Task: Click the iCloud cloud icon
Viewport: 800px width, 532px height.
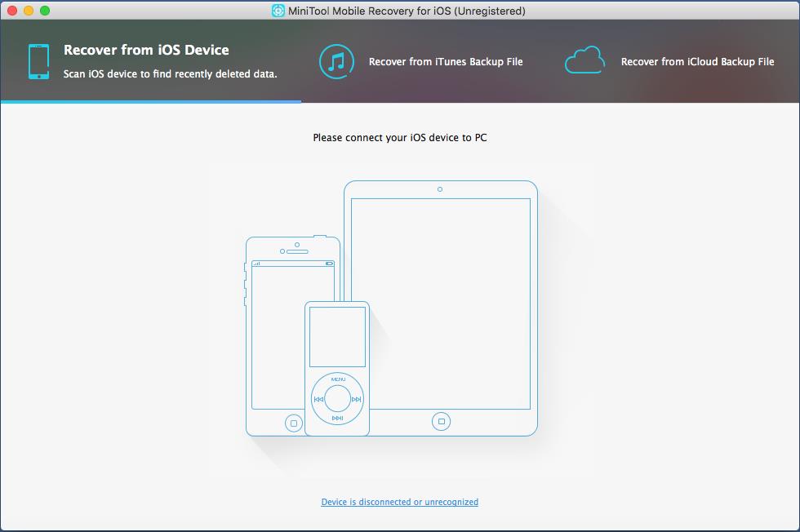Action: (584, 60)
